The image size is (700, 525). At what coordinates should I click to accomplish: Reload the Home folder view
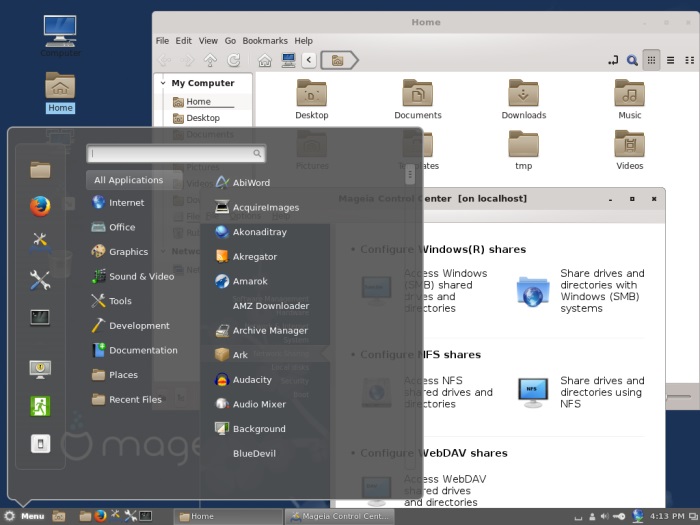pyautogui.click(x=233, y=60)
